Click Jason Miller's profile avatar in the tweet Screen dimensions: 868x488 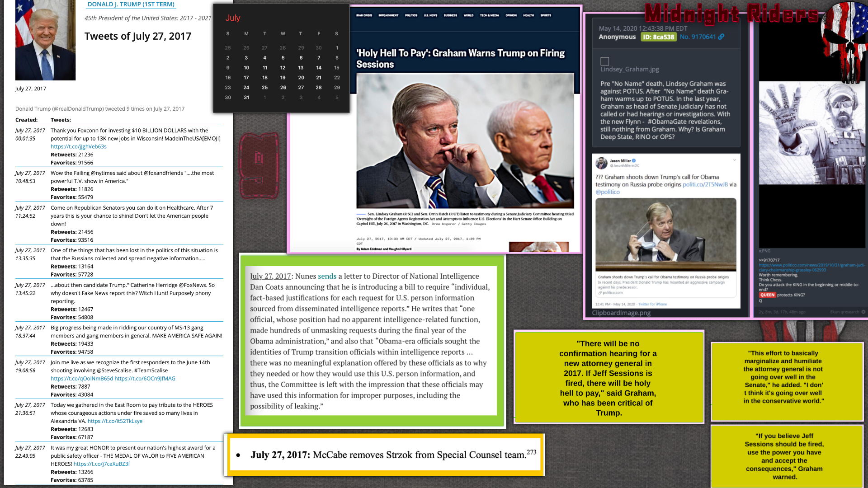601,163
